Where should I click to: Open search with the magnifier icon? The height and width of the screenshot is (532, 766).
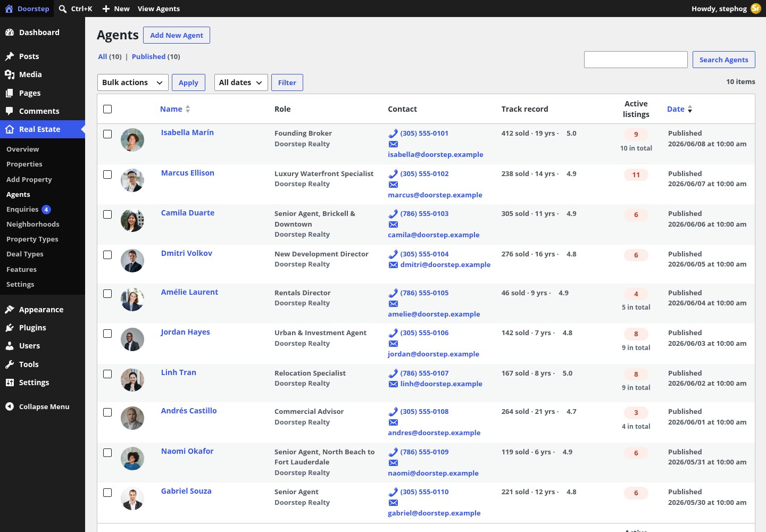coord(63,9)
